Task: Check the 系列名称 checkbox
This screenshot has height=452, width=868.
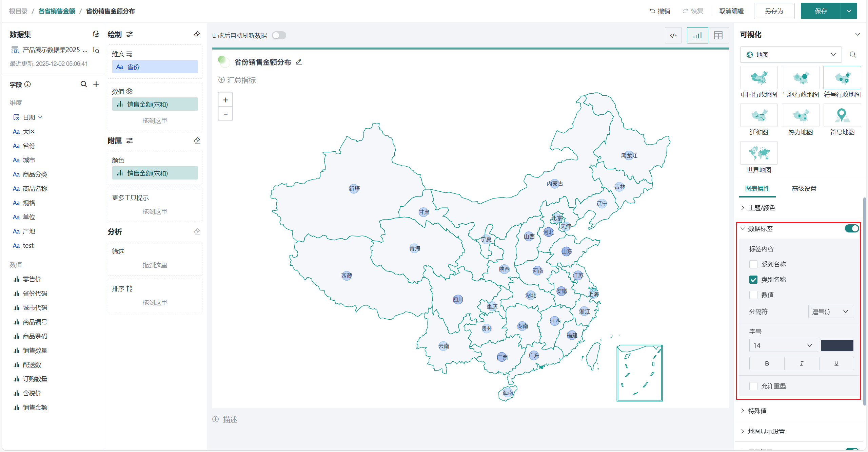Action: click(x=753, y=264)
